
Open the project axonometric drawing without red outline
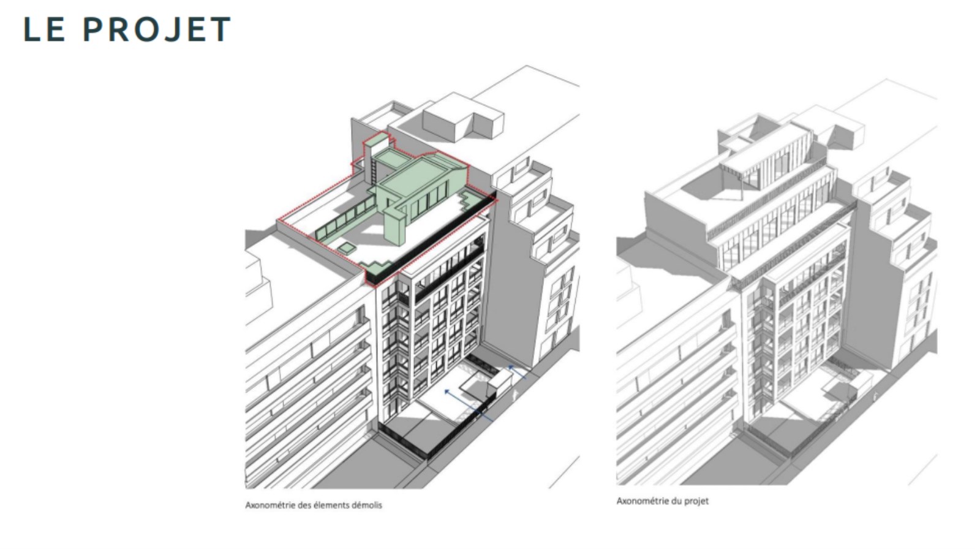(x=777, y=282)
